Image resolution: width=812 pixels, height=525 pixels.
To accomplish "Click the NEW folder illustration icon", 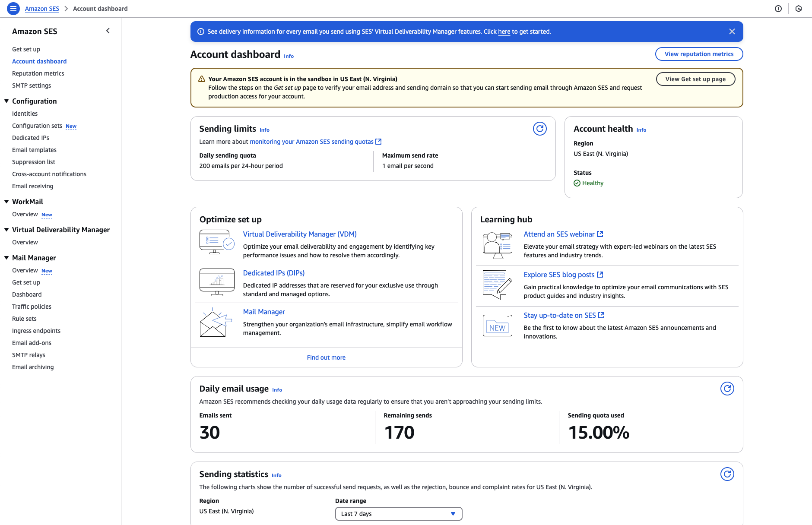I will point(498,326).
